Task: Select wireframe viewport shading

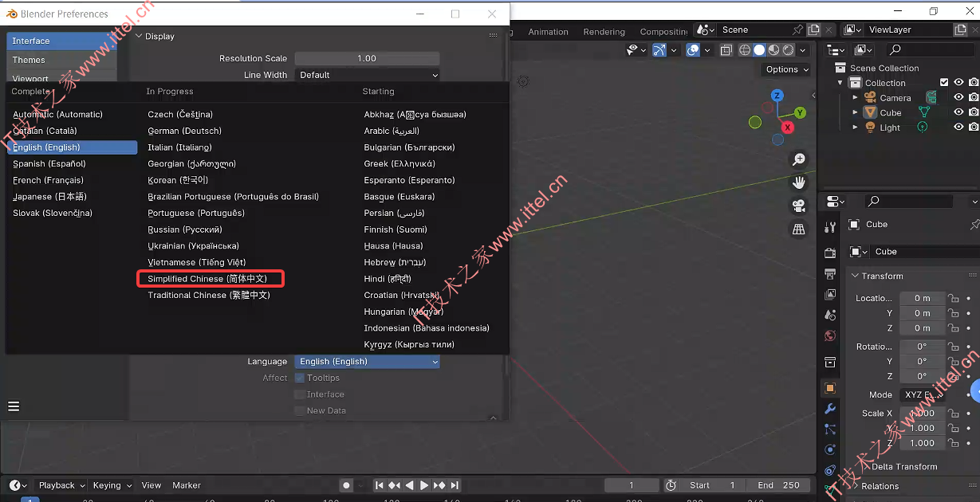Action: click(x=745, y=50)
